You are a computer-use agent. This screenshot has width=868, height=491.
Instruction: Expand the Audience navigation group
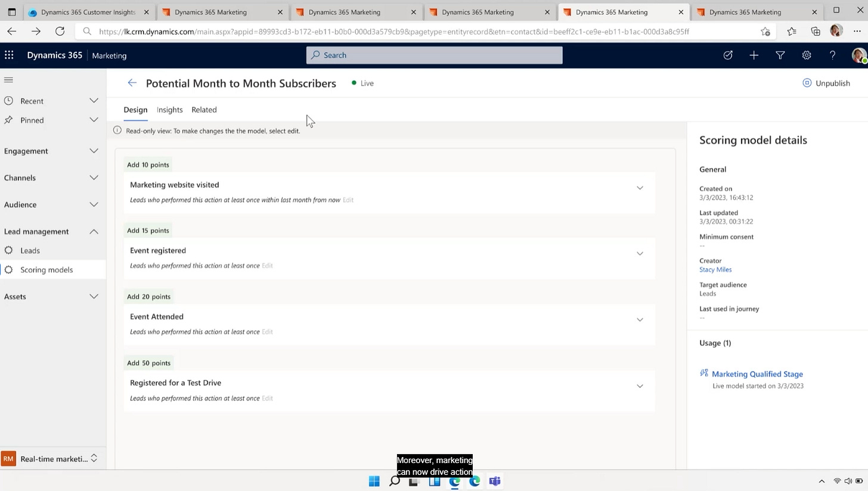click(x=94, y=204)
